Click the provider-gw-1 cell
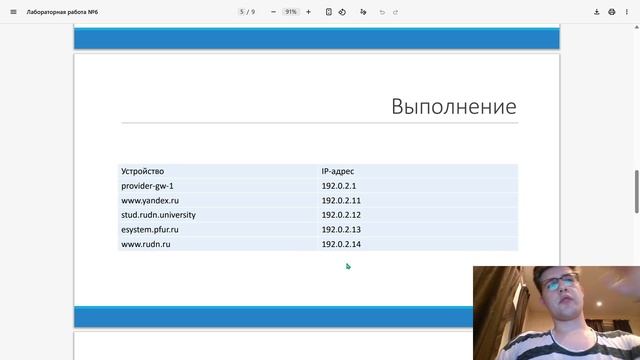Image resolution: width=640 pixels, height=360 pixels. pos(218,186)
